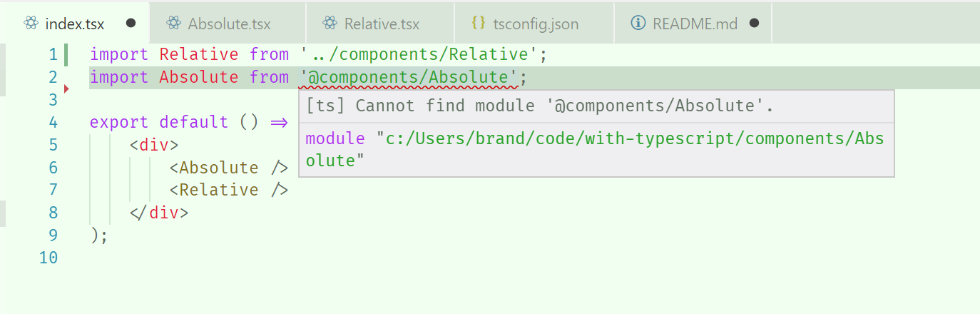
Task: Click the unsaved dot on README.md tab
Action: (755, 24)
